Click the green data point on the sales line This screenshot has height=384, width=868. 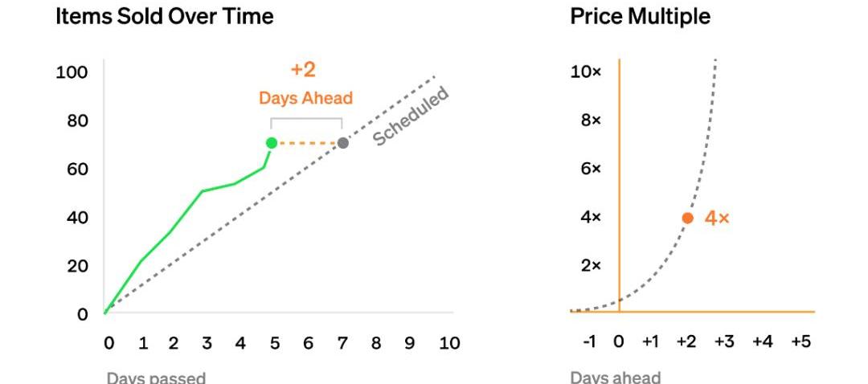pos(272,143)
